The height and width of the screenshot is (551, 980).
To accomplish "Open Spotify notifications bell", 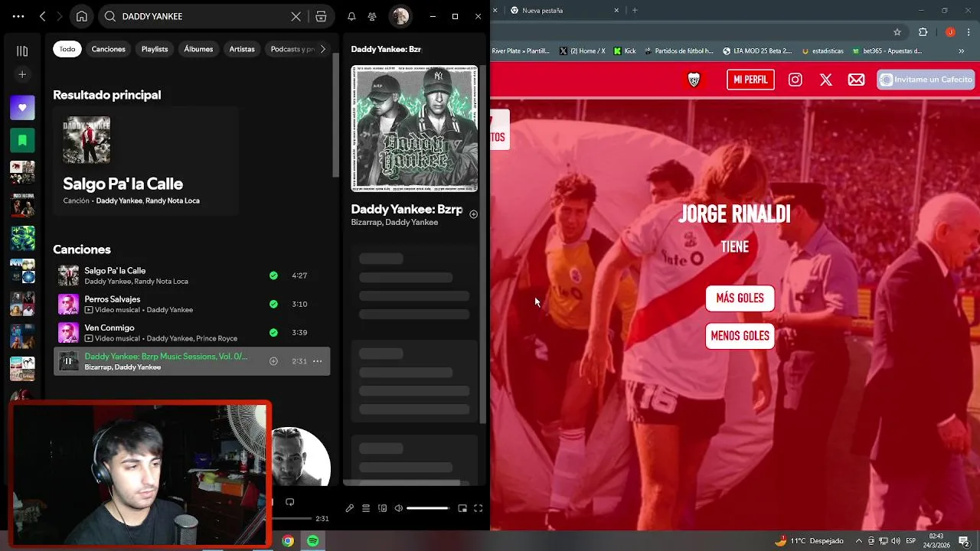I will click(351, 16).
